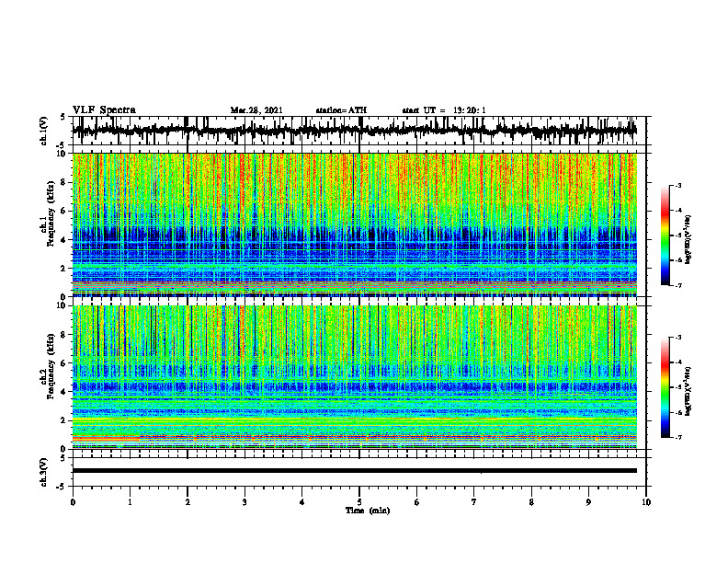Image resolution: width=728 pixels, height=563 pixels.
Task: Click the ch.1 spectrogram panel
Action: 355,224
